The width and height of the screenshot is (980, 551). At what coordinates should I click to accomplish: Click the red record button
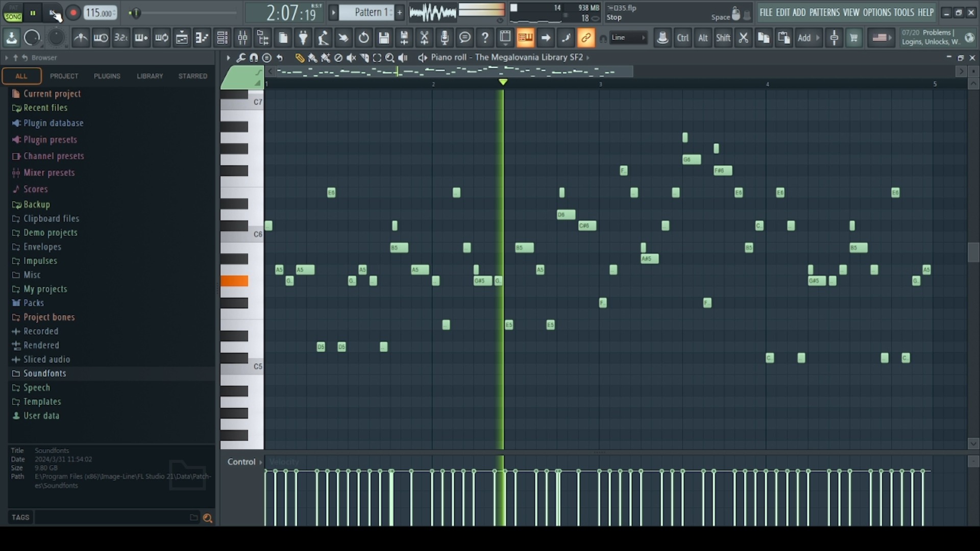click(73, 13)
